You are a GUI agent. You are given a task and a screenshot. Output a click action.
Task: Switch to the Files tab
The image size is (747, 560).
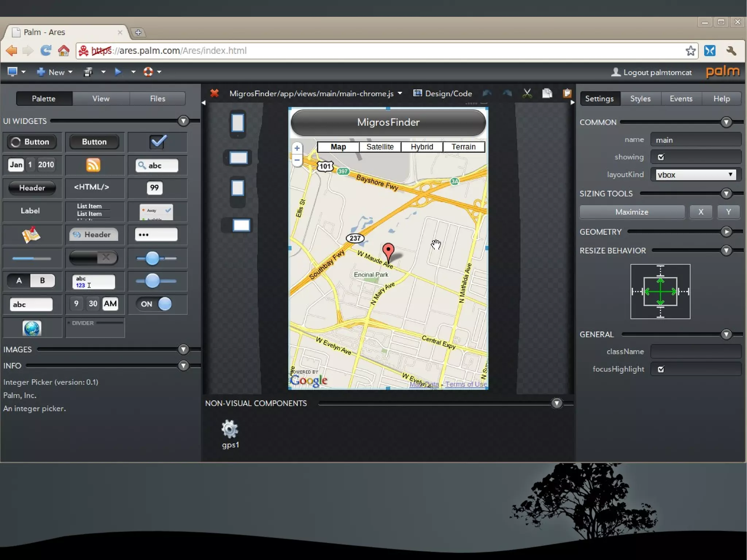158,99
